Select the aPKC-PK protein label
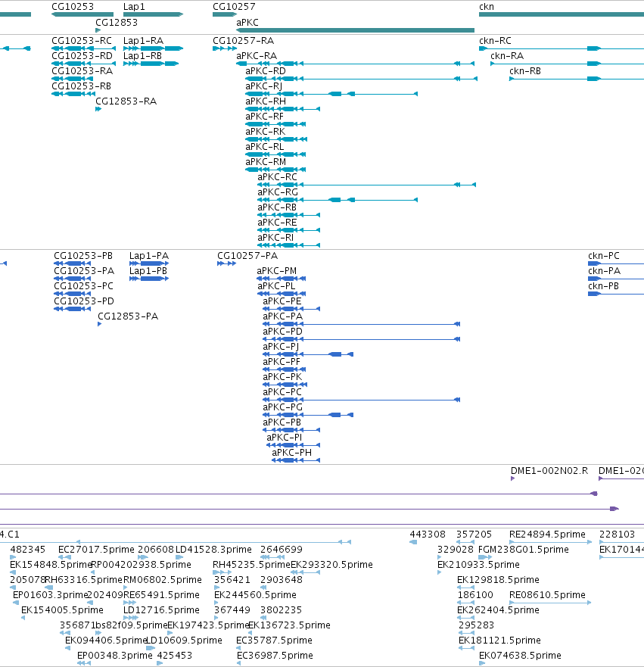Screen dimensions: 644x667 coord(282,377)
